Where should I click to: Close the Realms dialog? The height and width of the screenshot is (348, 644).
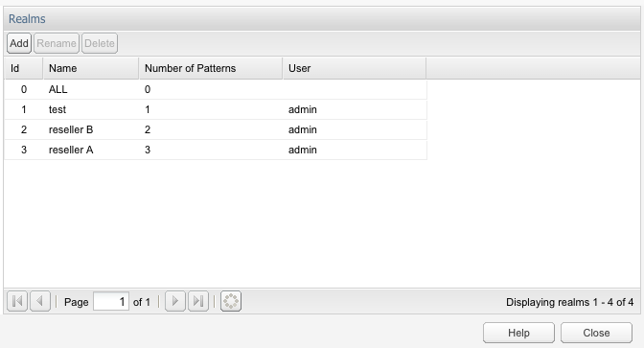pos(596,333)
